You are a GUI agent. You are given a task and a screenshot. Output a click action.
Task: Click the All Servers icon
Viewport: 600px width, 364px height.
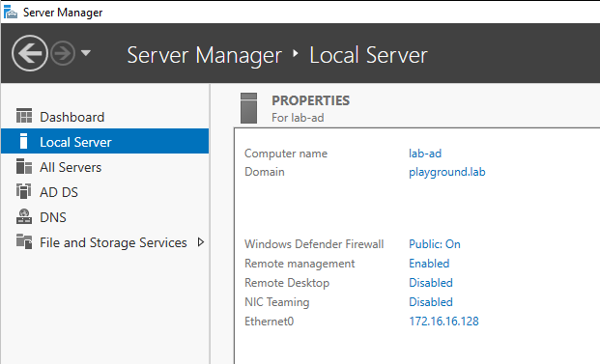tap(24, 166)
